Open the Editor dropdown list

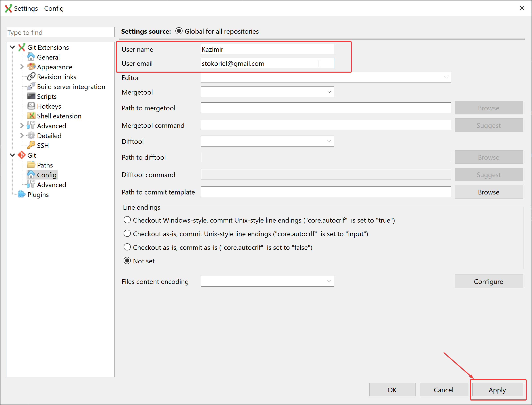click(446, 77)
